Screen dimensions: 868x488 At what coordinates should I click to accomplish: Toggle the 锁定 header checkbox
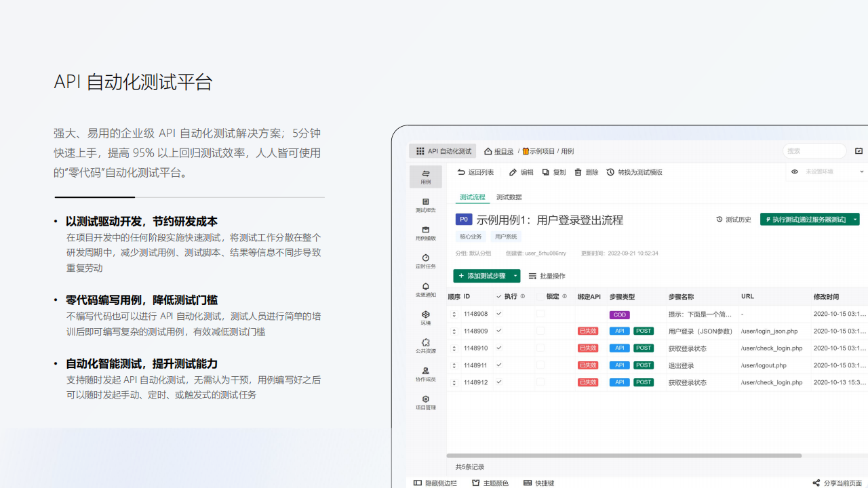coord(540,297)
